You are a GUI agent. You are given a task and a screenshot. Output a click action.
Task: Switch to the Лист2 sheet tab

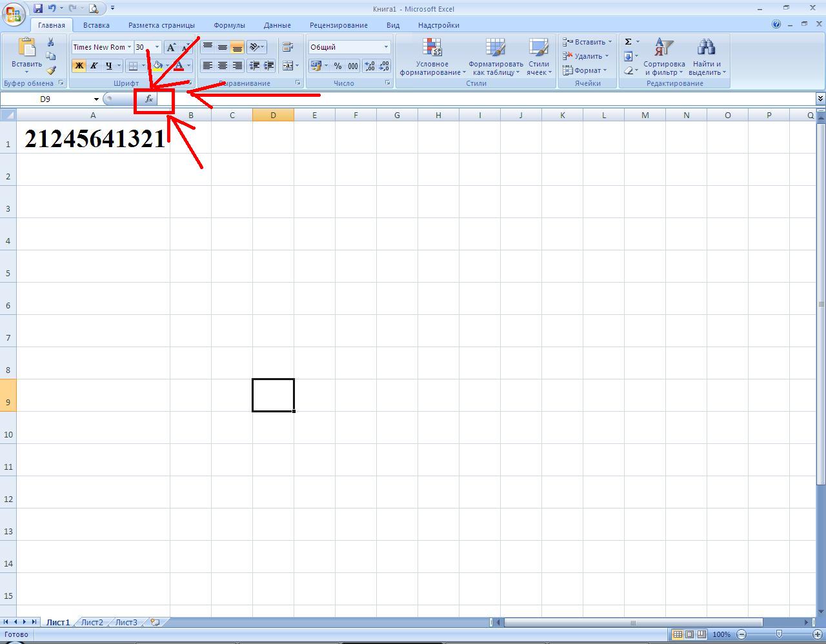92,622
